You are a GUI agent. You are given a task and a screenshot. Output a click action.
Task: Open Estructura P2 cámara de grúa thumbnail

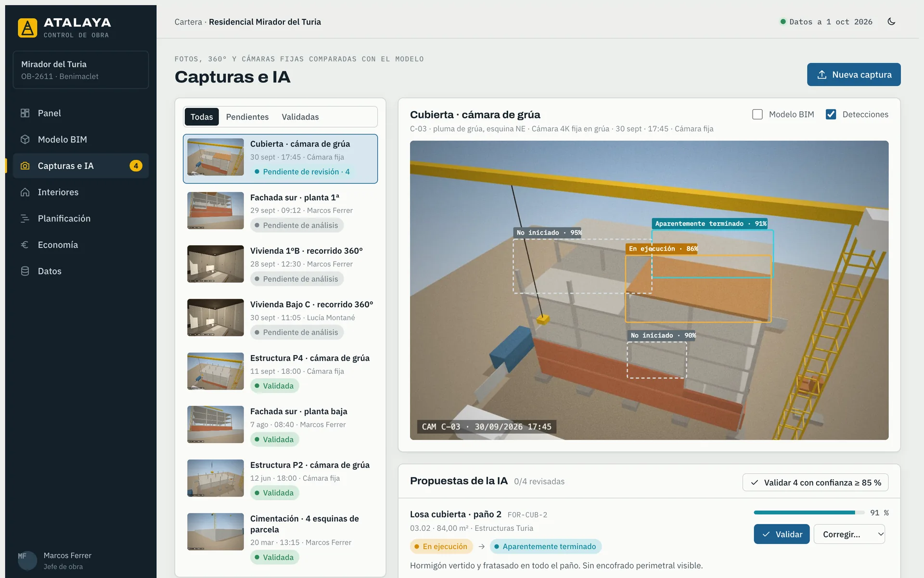[x=216, y=478]
